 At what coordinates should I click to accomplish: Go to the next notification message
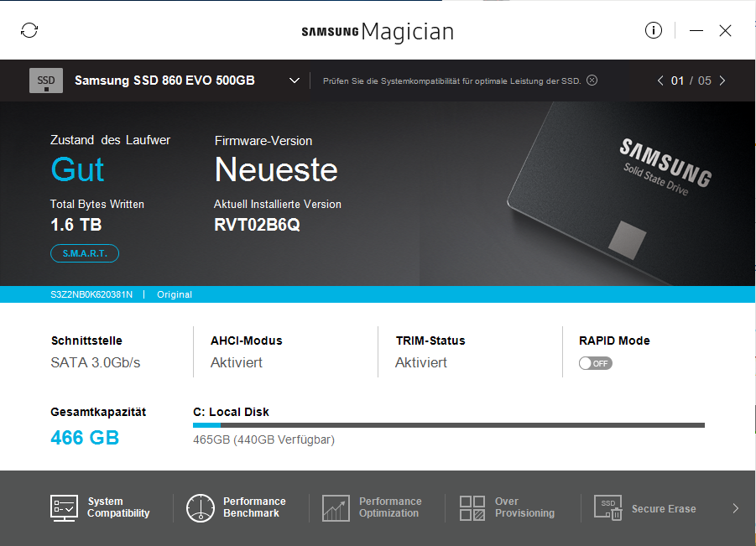point(722,81)
